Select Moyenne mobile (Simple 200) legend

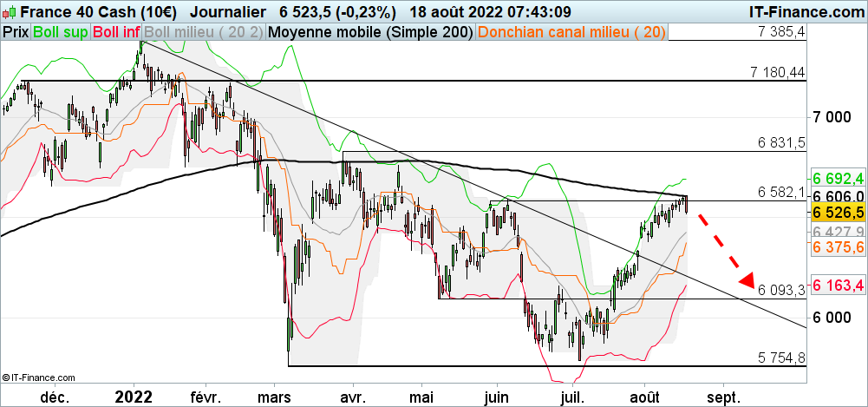pyautogui.click(x=371, y=32)
